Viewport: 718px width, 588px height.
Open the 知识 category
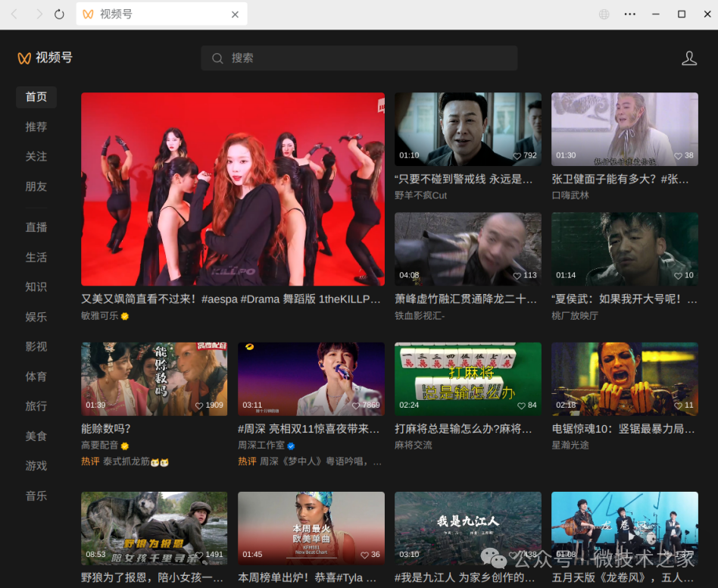coord(36,287)
